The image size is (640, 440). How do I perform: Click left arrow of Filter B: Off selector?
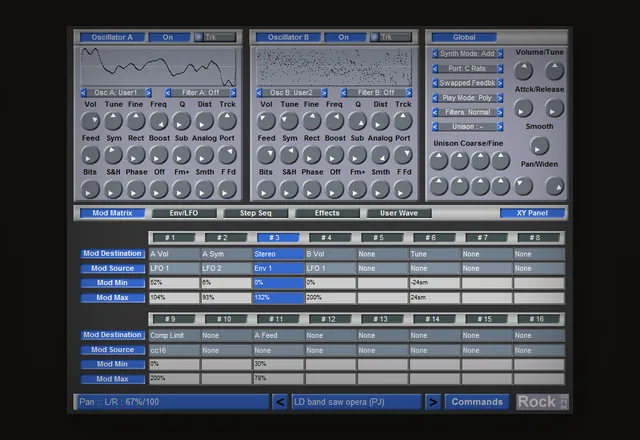[x=344, y=93]
